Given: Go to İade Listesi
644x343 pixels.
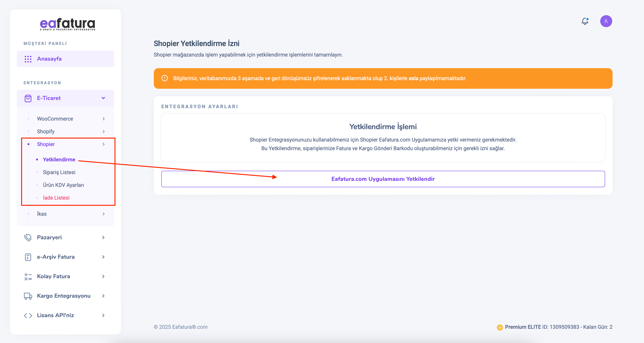Looking at the screenshot, I should pyautogui.click(x=56, y=198).
